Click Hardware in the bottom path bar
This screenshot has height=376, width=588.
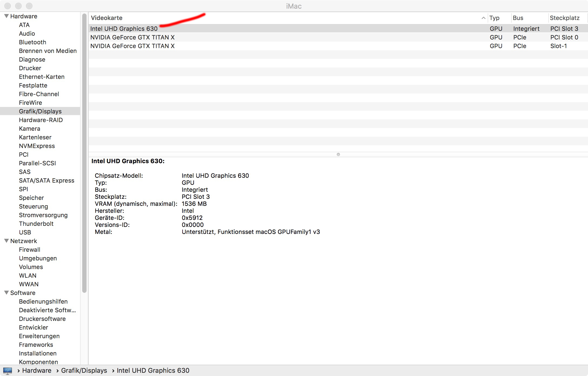pos(37,371)
